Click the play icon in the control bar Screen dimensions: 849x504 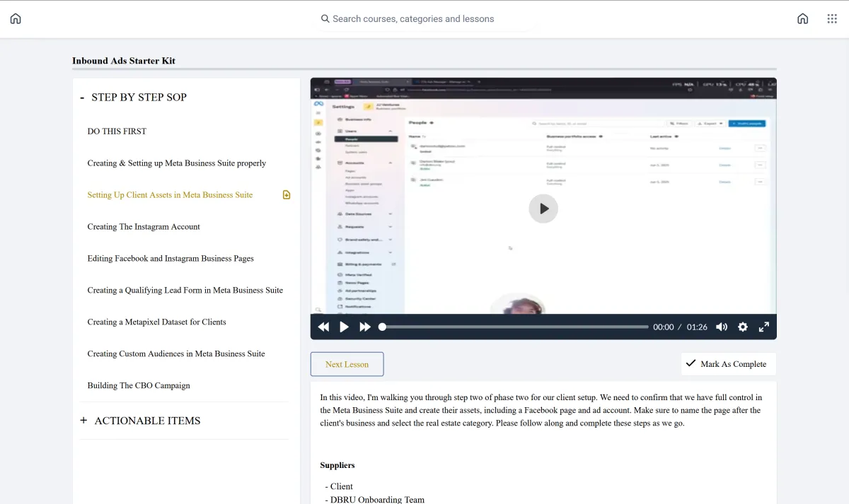345,327
